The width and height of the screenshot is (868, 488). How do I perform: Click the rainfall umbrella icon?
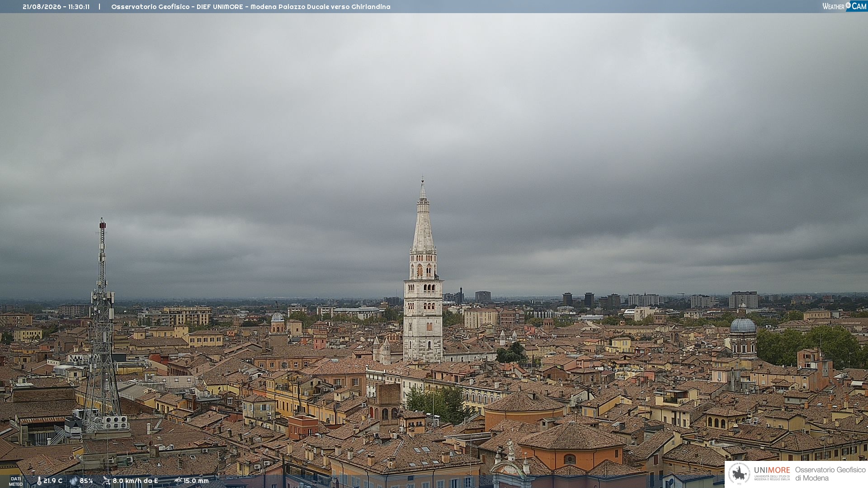(x=178, y=481)
